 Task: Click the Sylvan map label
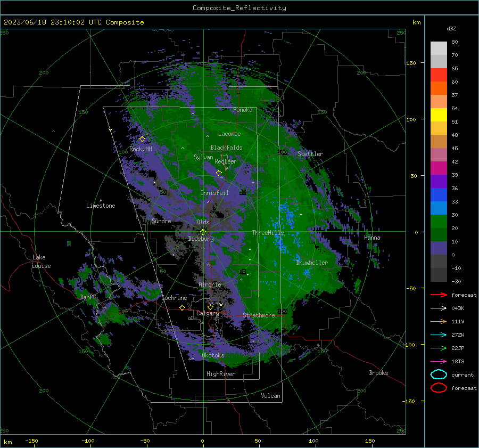203,157
